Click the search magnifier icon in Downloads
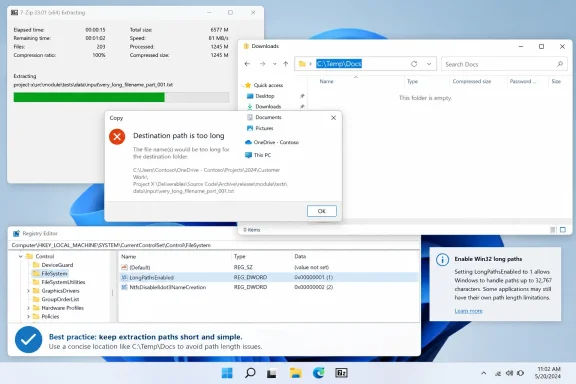This screenshot has width=576, height=384. click(x=560, y=64)
